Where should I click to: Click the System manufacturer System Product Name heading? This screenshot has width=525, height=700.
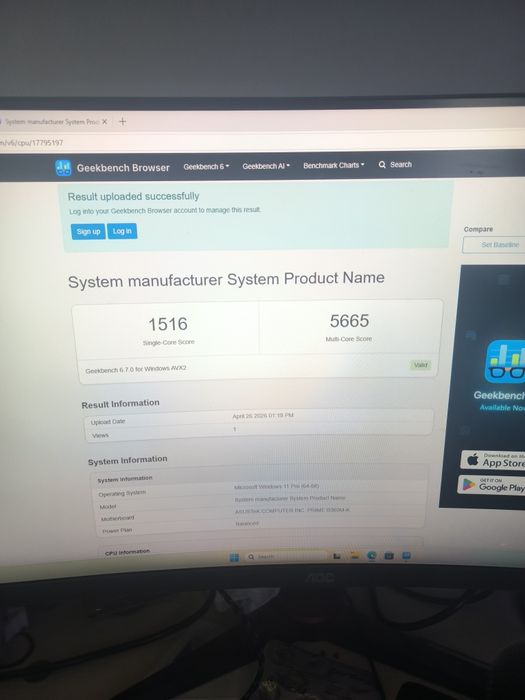click(226, 280)
